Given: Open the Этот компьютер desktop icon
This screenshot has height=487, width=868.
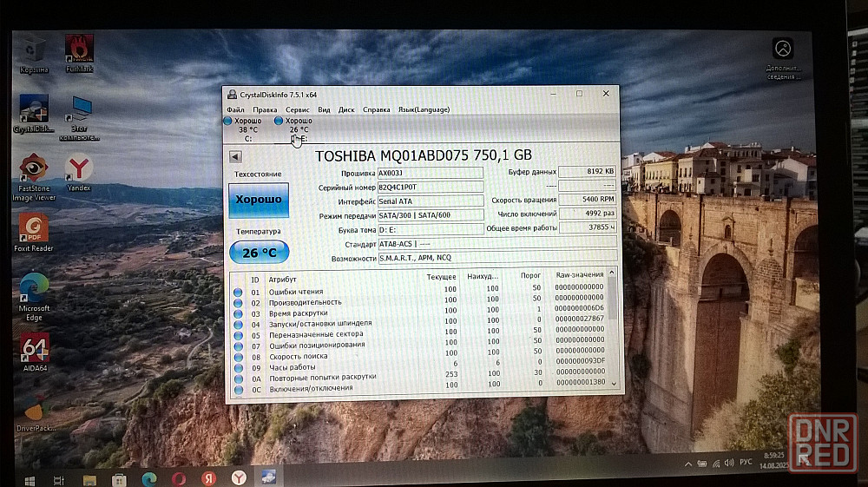Looking at the screenshot, I should coord(80,118).
